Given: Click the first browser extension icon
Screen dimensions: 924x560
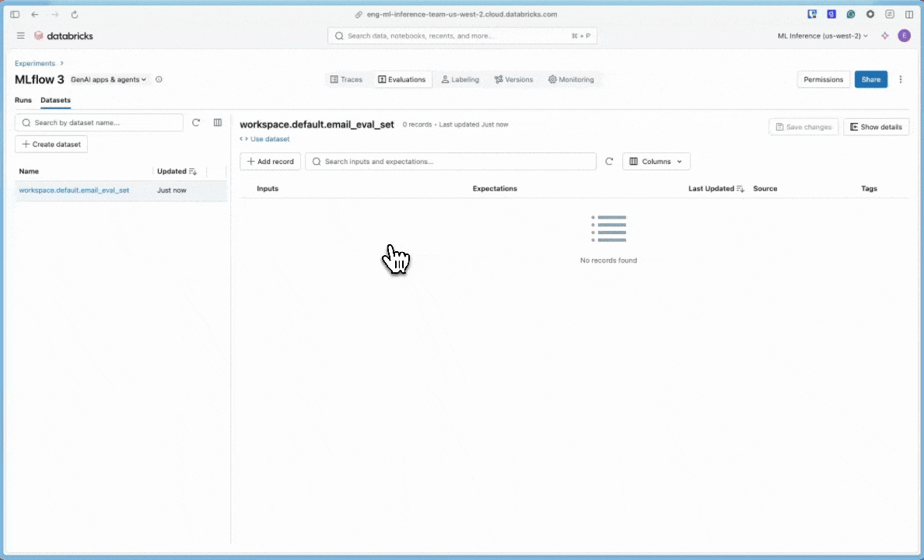Looking at the screenshot, I should (x=812, y=14).
